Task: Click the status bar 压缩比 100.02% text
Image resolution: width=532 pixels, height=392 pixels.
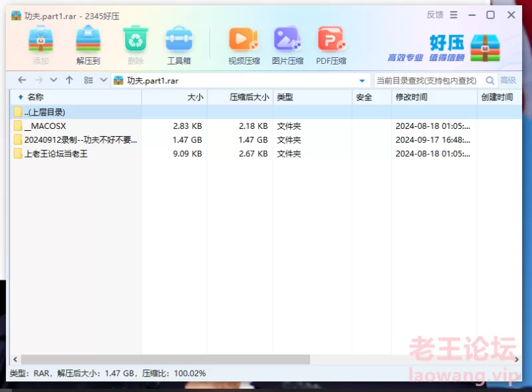Action: 174,373
